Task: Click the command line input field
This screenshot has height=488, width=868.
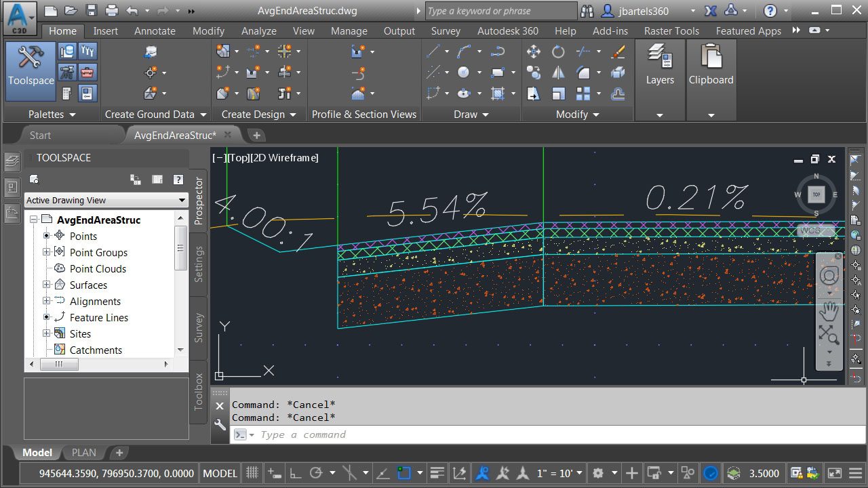Action: [x=542, y=434]
